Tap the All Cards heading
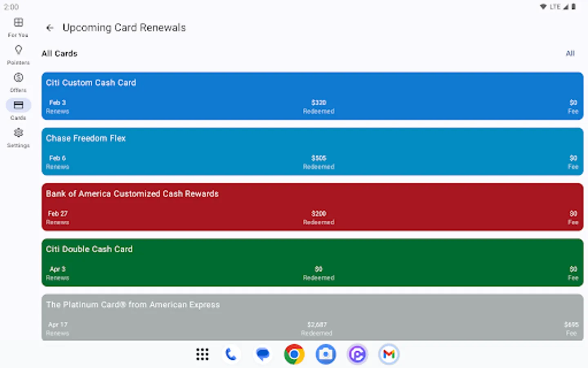Image resolution: width=588 pixels, height=368 pixels. (60, 54)
